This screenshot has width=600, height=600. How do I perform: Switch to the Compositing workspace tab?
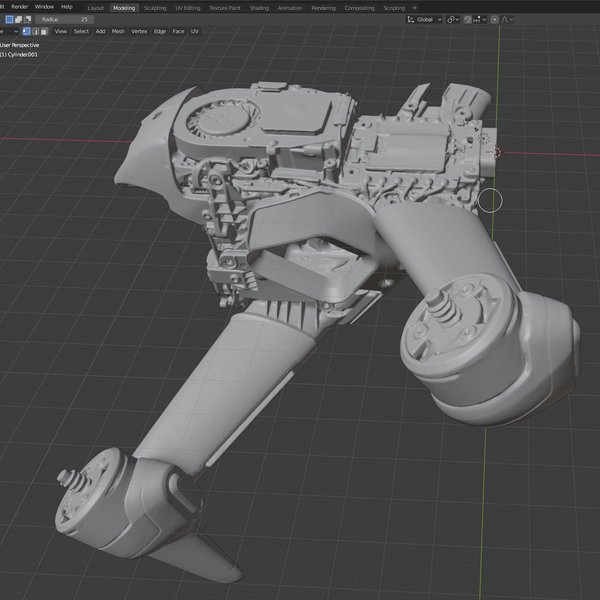(360, 8)
